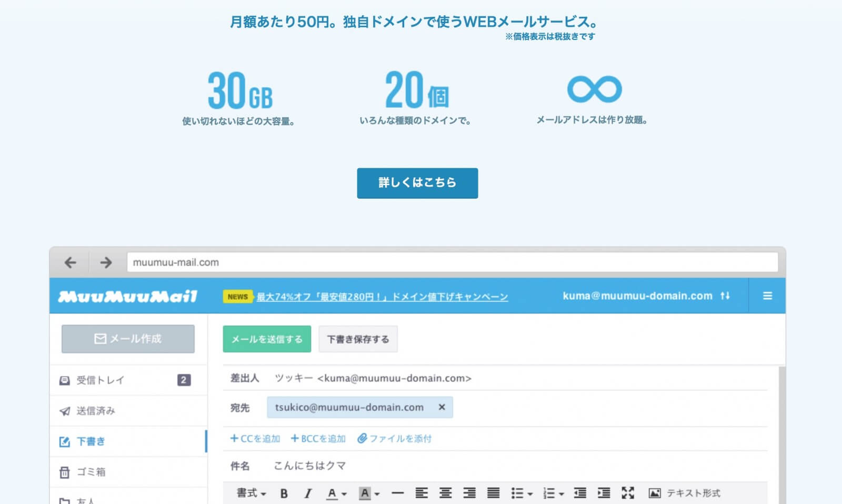This screenshot has width=842, height=504.
Task: Click the infinity unlimited addresses graphic
Action: point(594,89)
